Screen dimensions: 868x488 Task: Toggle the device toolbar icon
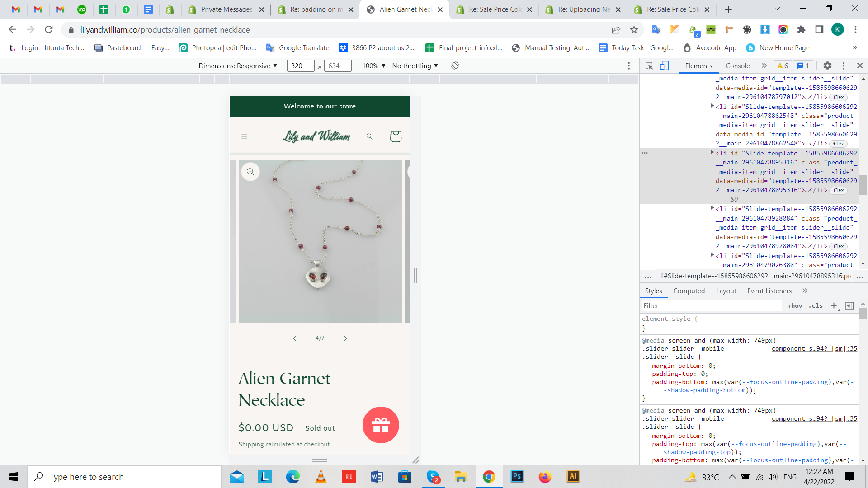tap(664, 66)
